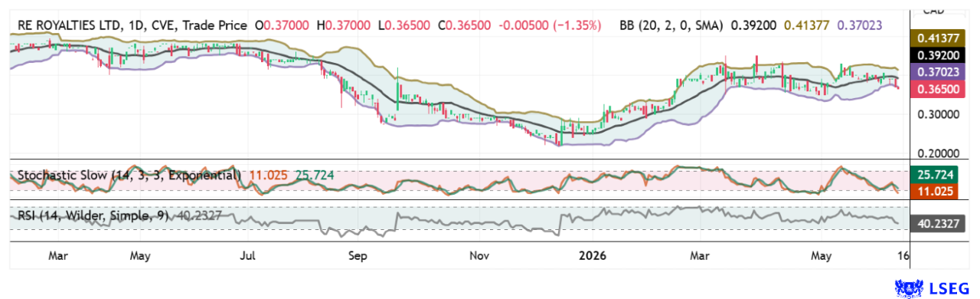Click the Stochastic value 25.724 in legend

tap(314, 176)
